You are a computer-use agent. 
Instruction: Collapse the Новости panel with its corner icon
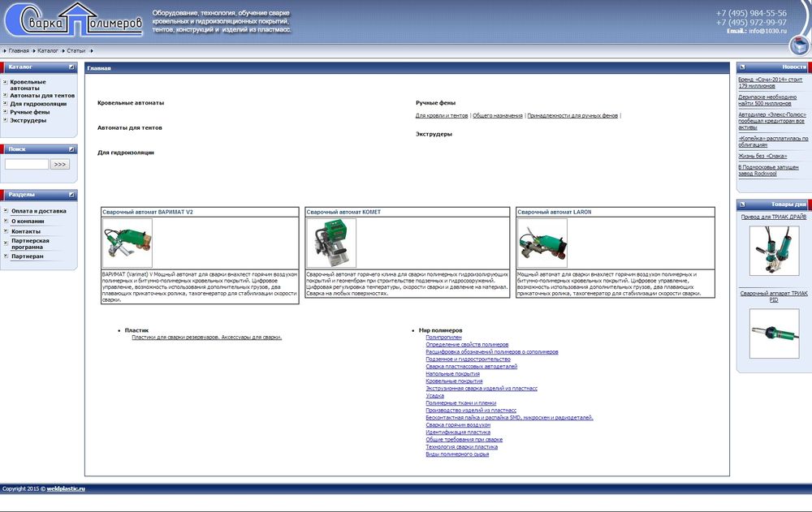(x=742, y=67)
